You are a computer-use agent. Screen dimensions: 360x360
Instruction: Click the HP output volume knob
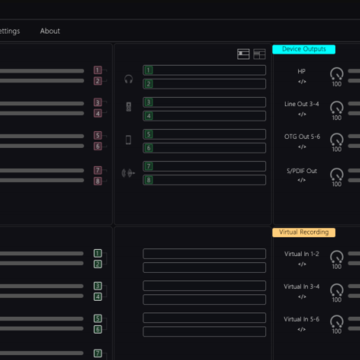tap(337, 74)
